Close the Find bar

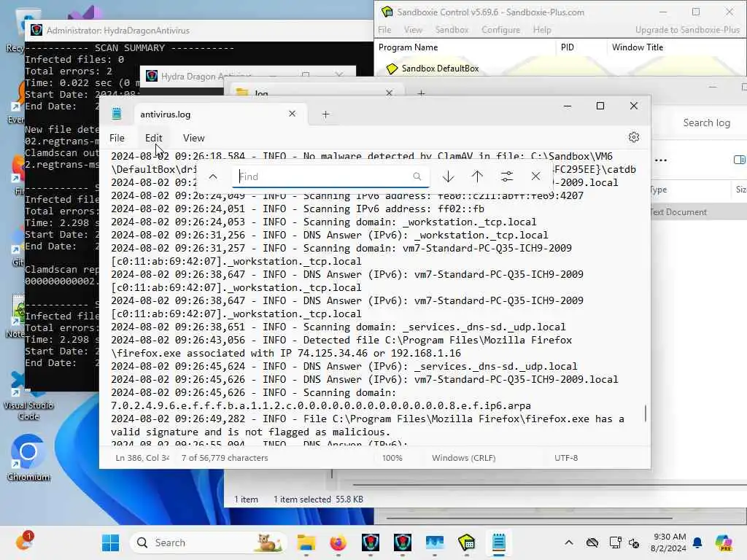pyautogui.click(x=535, y=176)
